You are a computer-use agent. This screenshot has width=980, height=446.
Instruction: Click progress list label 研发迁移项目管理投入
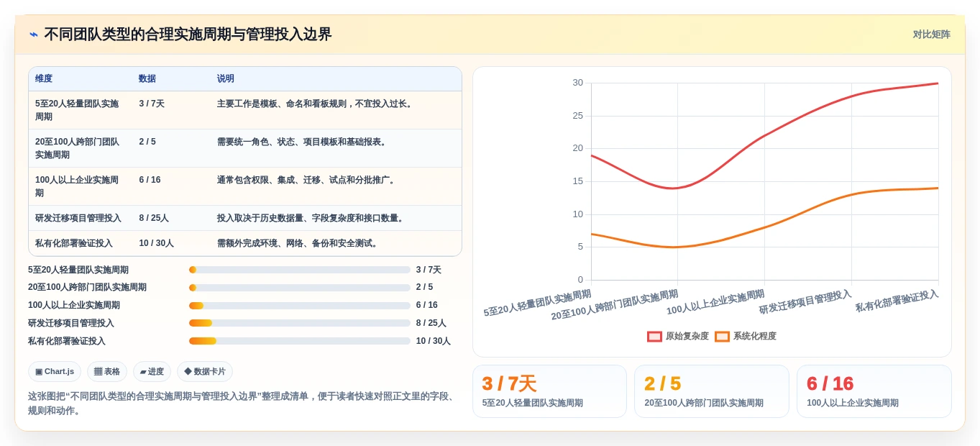[x=71, y=323]
